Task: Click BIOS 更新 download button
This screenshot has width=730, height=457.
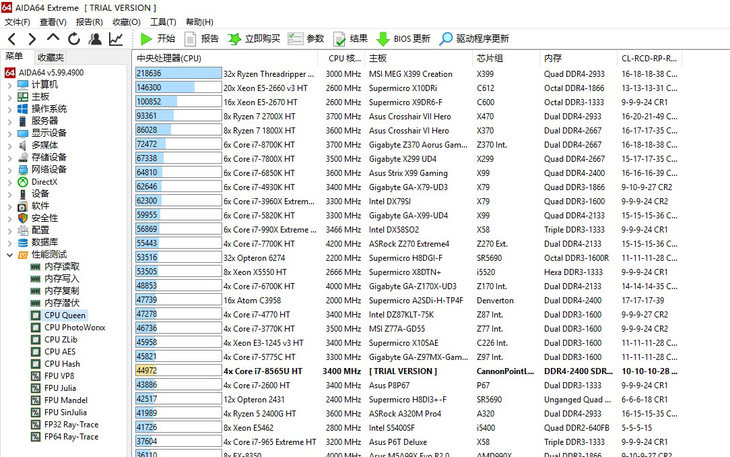Action: coord(403,39)
